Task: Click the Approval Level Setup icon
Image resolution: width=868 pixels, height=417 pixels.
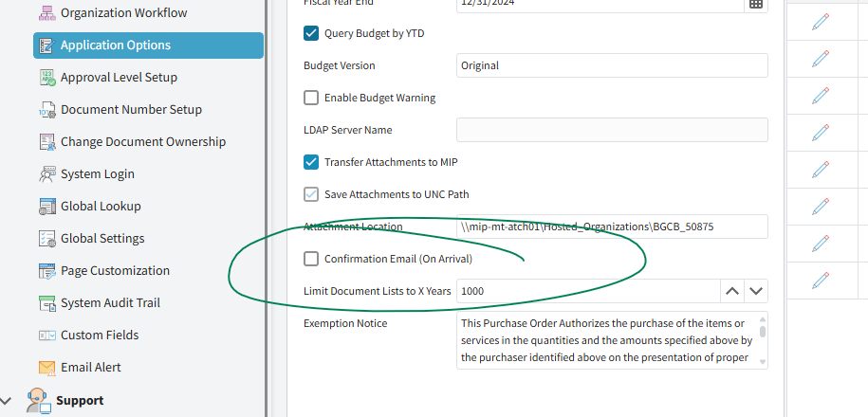Action: 46,78
